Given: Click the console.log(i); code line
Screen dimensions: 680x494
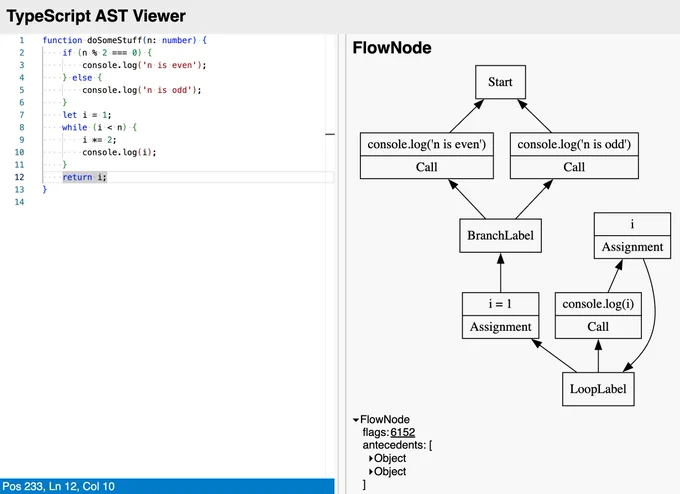Looking at the screenshot, I should [x=119, y=152].
